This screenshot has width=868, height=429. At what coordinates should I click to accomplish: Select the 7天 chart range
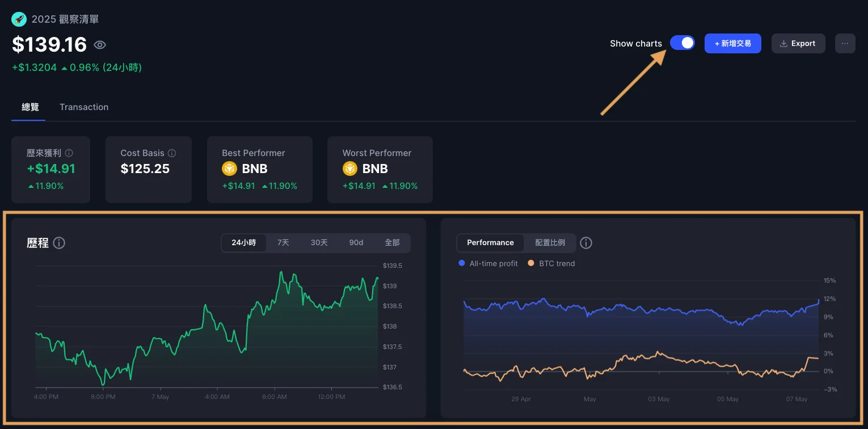tap(283, 243)
